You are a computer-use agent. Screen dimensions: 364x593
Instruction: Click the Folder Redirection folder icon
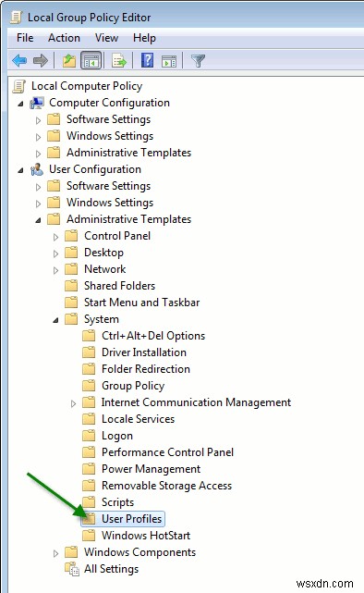[89, 369]
